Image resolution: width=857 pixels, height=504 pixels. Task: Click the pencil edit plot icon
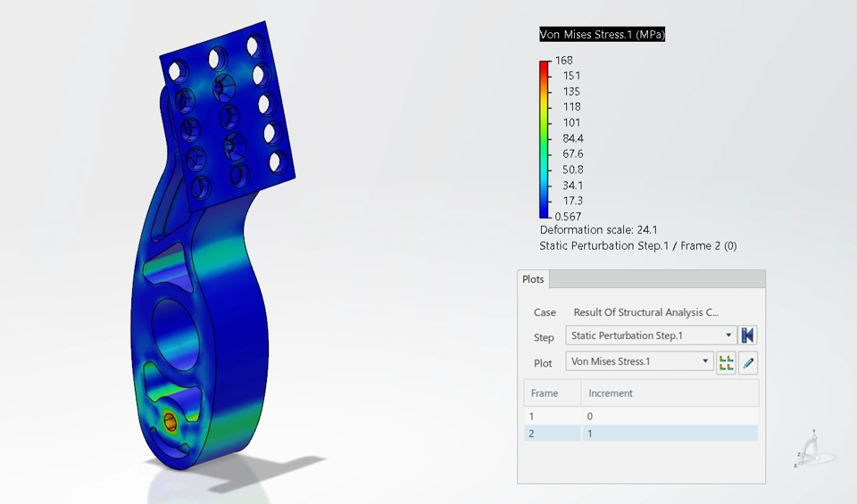click(x=748, y=362)
